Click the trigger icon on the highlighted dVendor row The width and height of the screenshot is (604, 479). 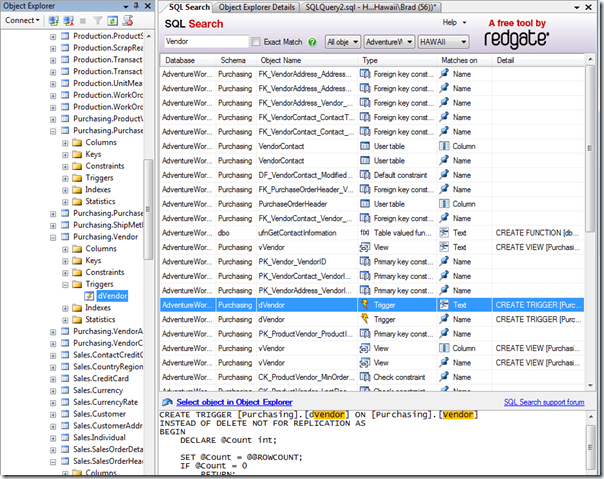[365, 304]
